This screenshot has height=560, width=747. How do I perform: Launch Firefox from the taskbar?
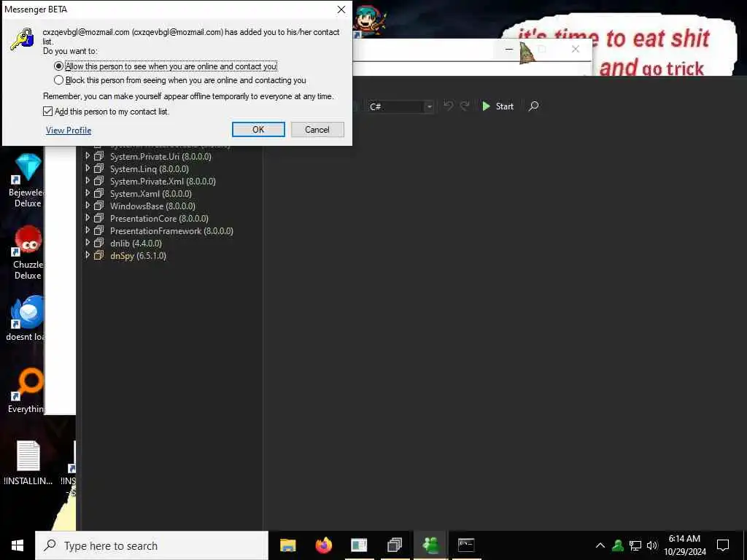[323, 545]
